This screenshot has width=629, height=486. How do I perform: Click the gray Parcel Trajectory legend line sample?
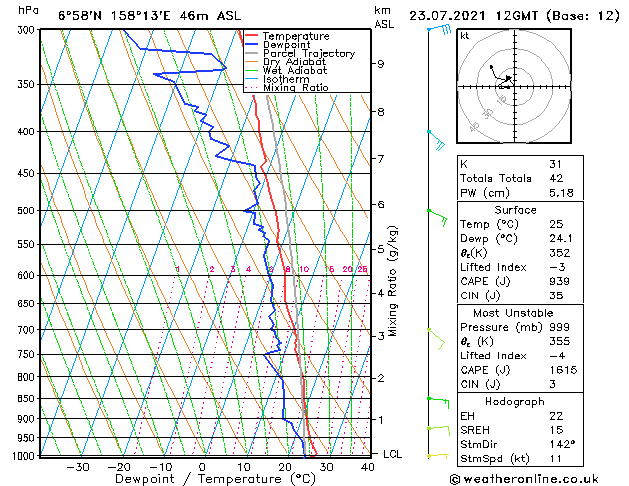click(x=251, y=53)
